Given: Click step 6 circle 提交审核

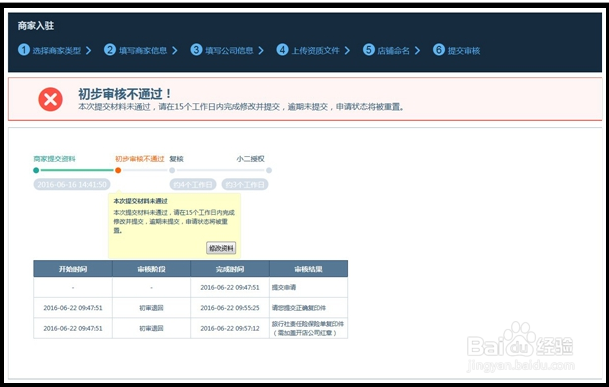Looking at the screenshot, I should 439,50.
